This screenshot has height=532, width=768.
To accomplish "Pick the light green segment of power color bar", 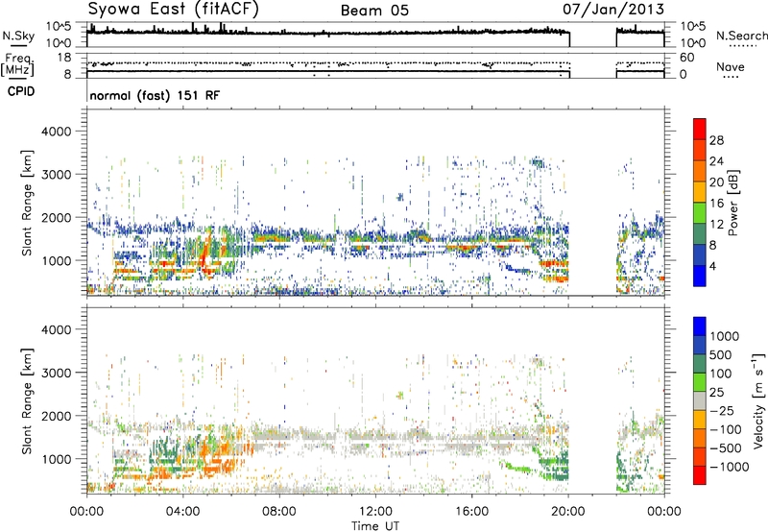I will [700, 213].
